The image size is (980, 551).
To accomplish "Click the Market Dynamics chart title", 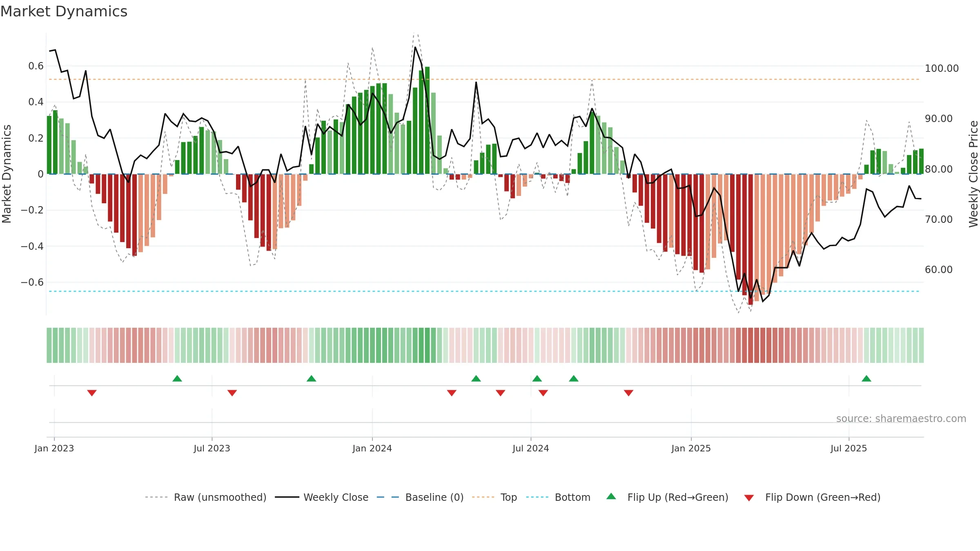I will click(64, 11).
